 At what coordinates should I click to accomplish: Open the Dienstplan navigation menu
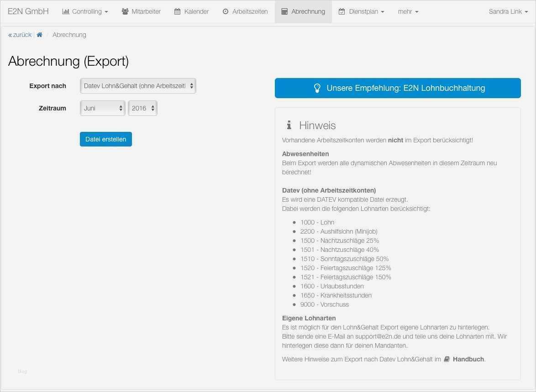(361, 11)
